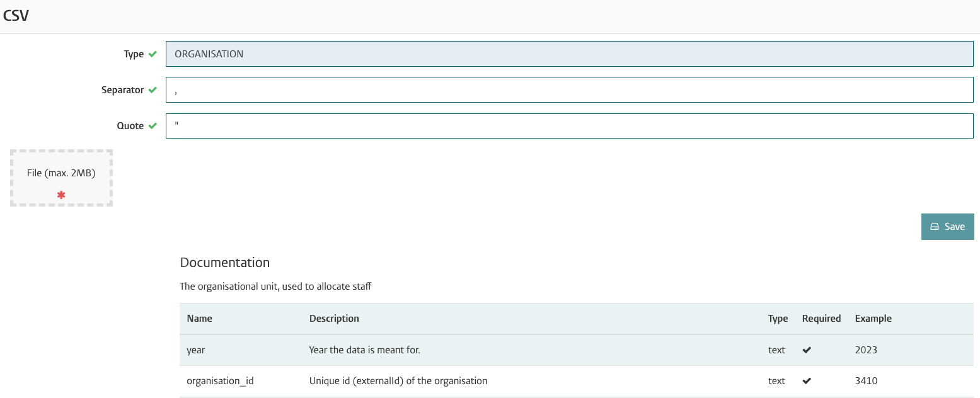Click the 'organisation_id' name cell
The width and height of the screenshot is (980, 398).
220,381
